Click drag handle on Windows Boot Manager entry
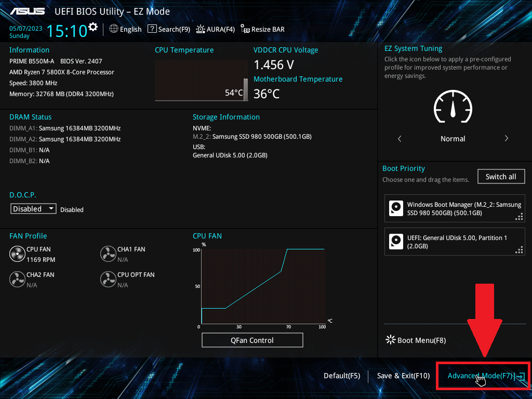Viewport: 532px width, 399px height. pyautogui.click(x=519, y=217)
